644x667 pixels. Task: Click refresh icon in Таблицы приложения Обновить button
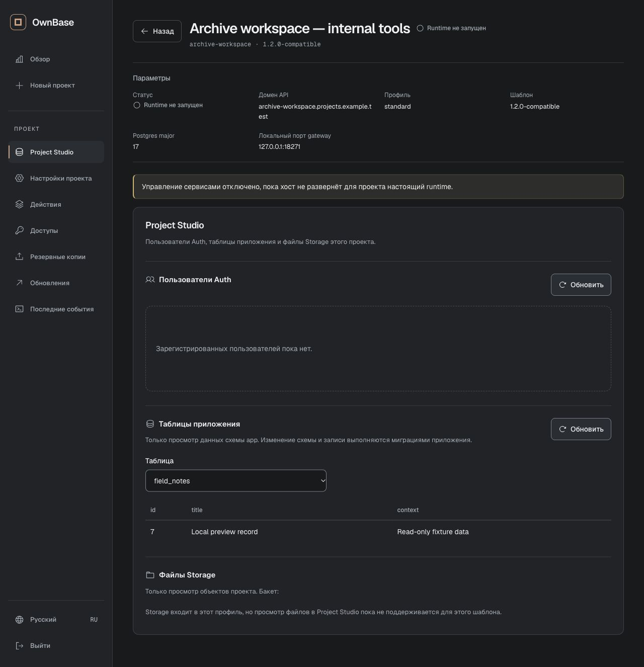pos(562,429)
